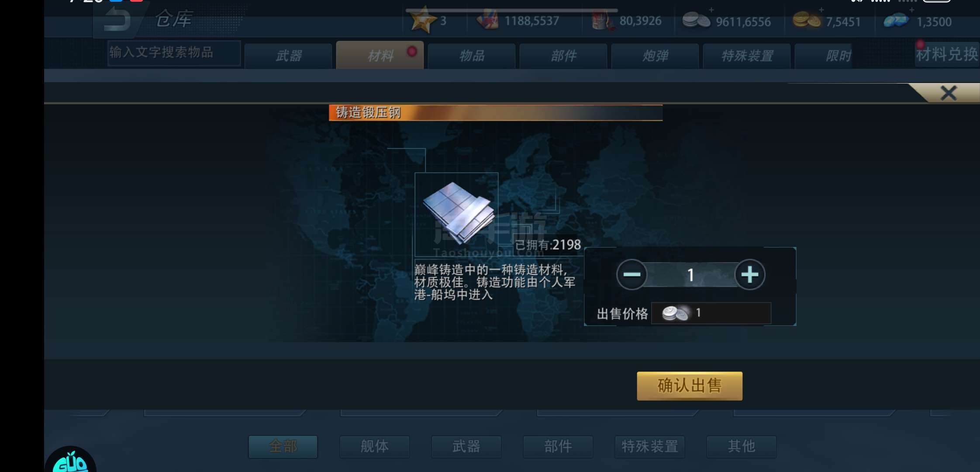Confirm sale with 确认出售 button
Image resolution: width=980 pixels, height=472 pixels.
[x=690, y=386]
